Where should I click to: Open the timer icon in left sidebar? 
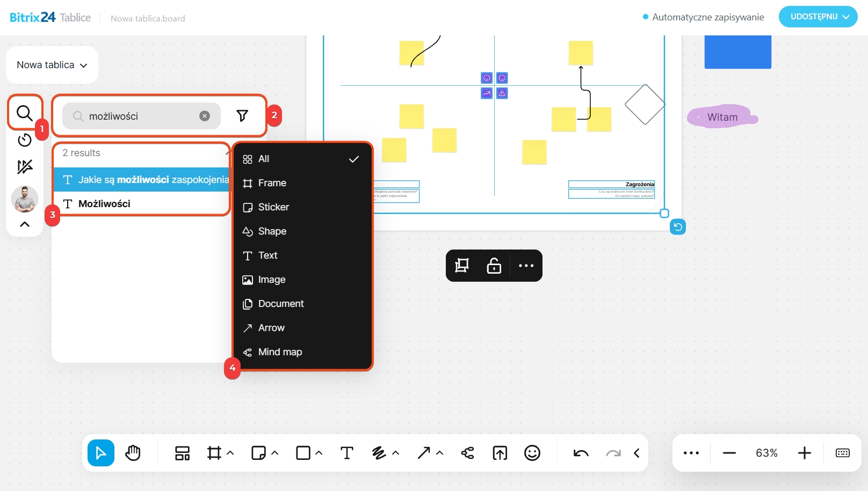[25, 140]
